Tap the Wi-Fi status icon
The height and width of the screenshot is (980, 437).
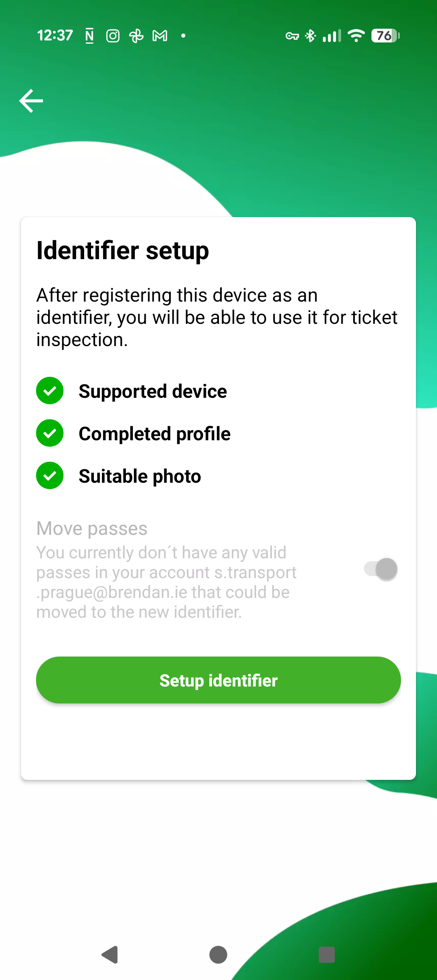pyautogui.click(x=356, y=36)
